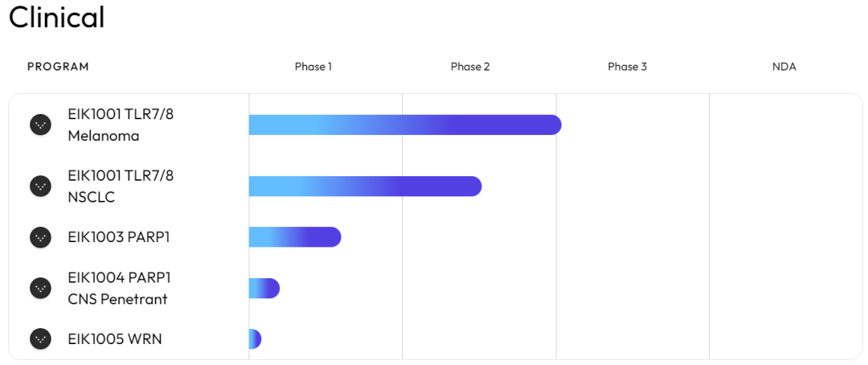The image size is (868, 365).
Task: Expand the EIK1004 PARP1 CNS Penetrant icon
Action: click(x=40, y=288)
